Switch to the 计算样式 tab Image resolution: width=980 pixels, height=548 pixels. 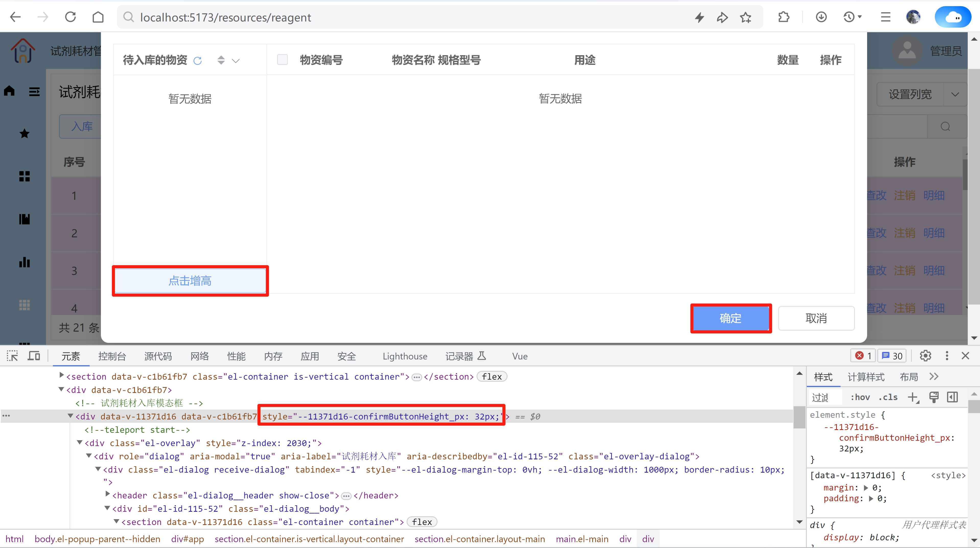(866, 377)
